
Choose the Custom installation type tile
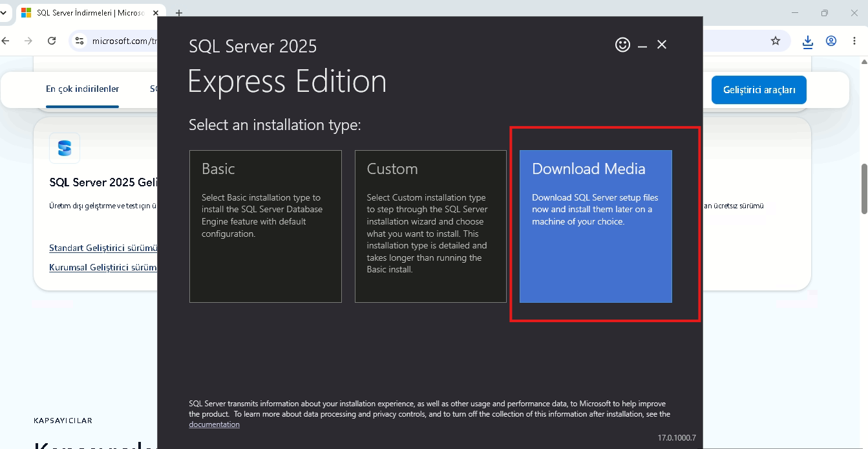point(430,226)
